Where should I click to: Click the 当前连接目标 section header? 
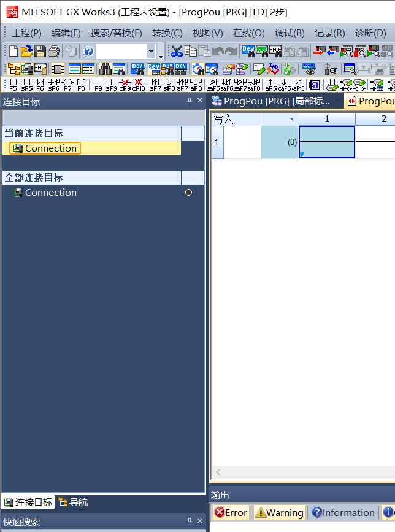[91, 133]
